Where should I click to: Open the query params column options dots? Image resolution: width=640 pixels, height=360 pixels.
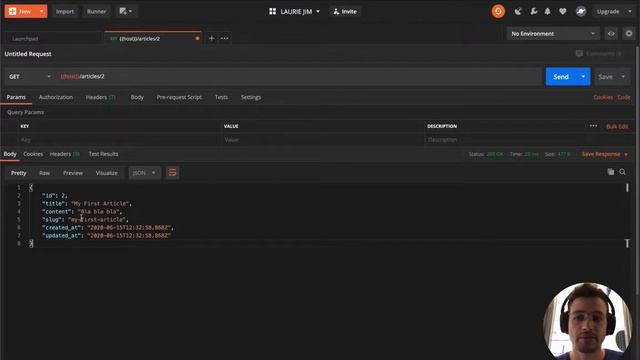pos(593,126)
